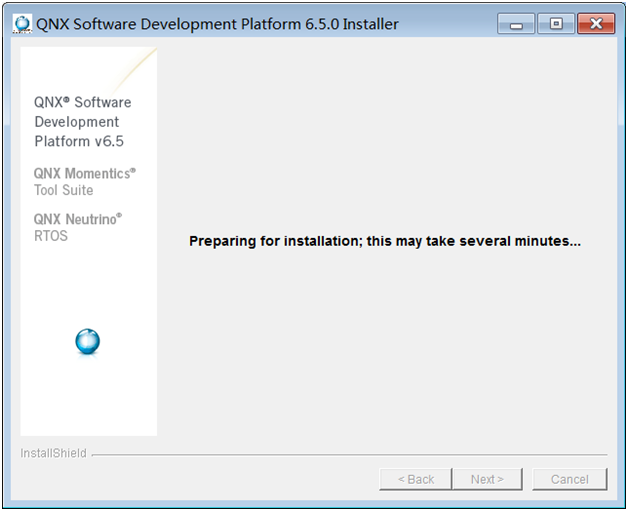The width and height of the screenshot is (628, 511).
Task: Minimize the installer window
Action: pos(516,24)
